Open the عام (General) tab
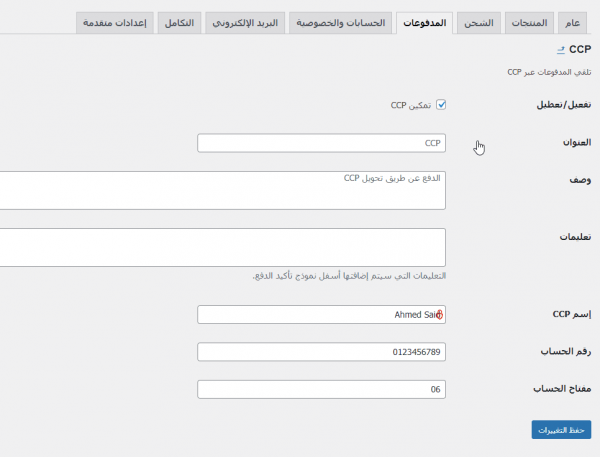The image size is (600, 457). tap(571, 22)
